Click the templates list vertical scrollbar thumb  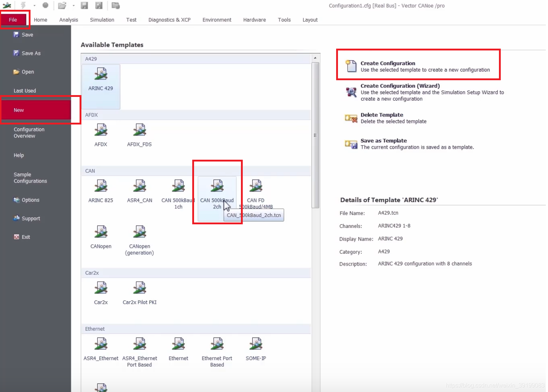[x=315, y=135]
